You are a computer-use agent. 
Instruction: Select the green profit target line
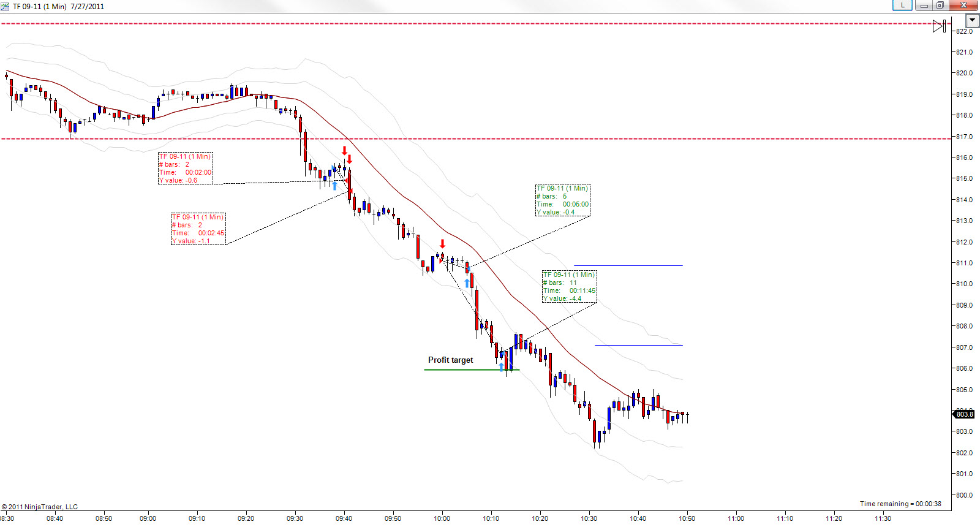click(472, 370)
